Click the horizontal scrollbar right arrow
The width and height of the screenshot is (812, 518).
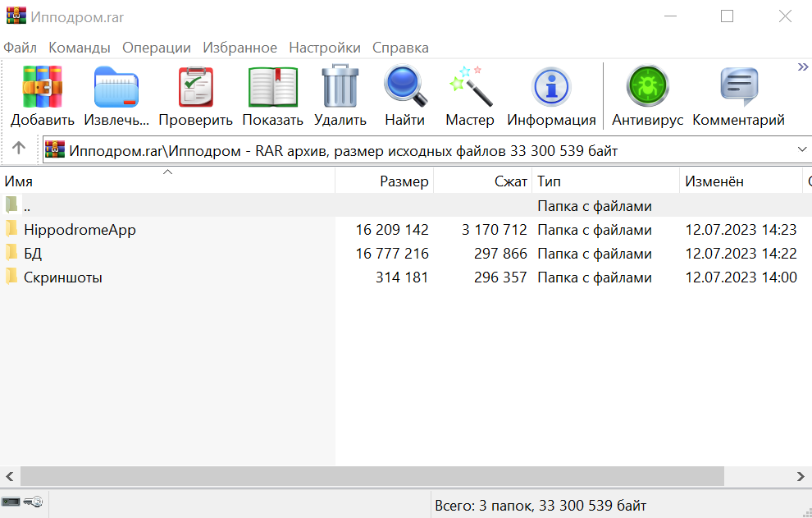[x=801, y=476]
